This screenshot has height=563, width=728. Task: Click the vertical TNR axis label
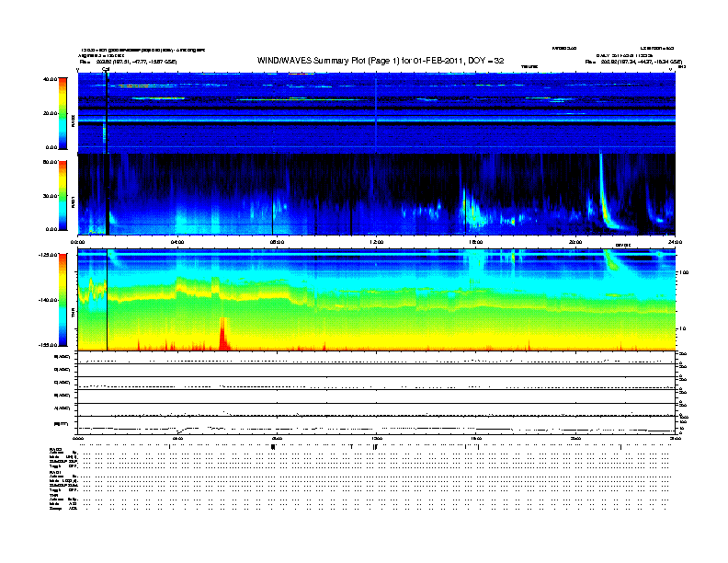(73, 314)
